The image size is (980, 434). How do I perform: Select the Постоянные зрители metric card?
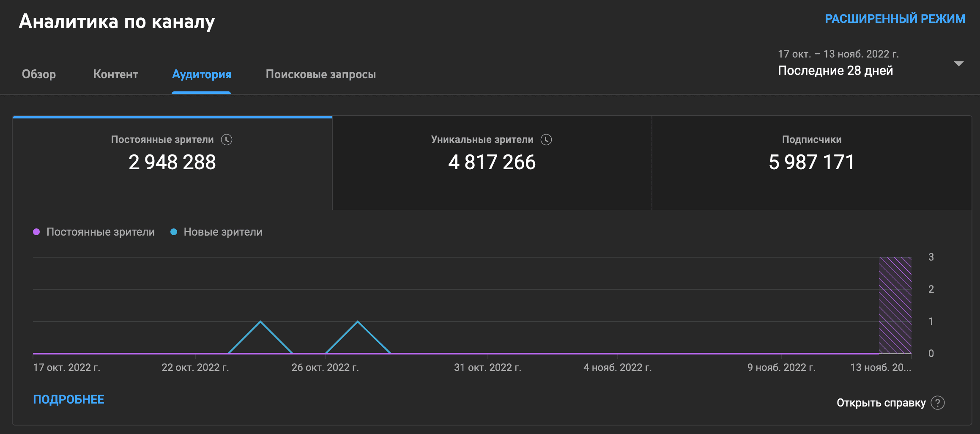tap(172, 163)
